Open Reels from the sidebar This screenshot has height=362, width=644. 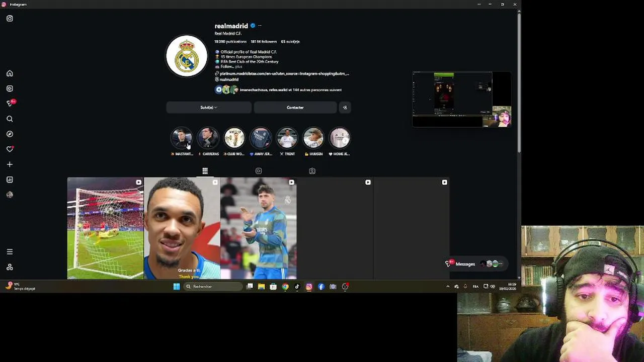click(10, 88)
